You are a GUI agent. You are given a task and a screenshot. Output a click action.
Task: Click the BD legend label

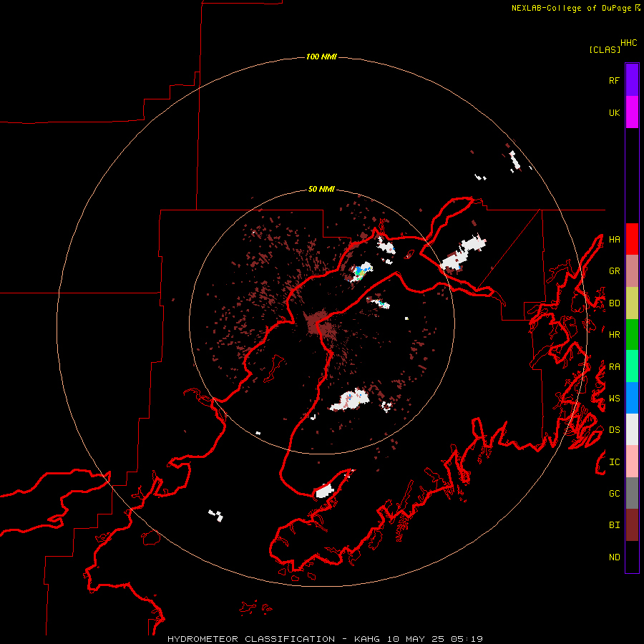(614, 303)
